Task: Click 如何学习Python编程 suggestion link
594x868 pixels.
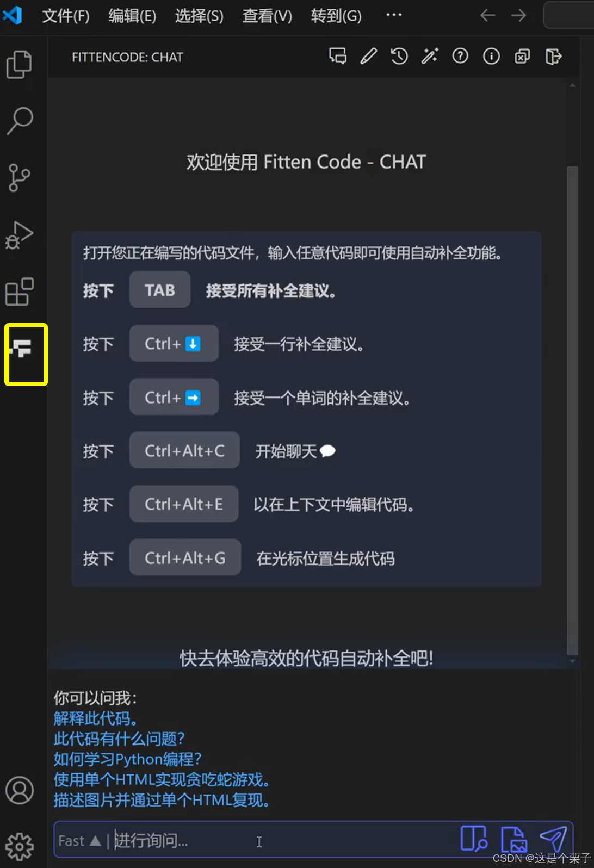Action: point(128,759)
